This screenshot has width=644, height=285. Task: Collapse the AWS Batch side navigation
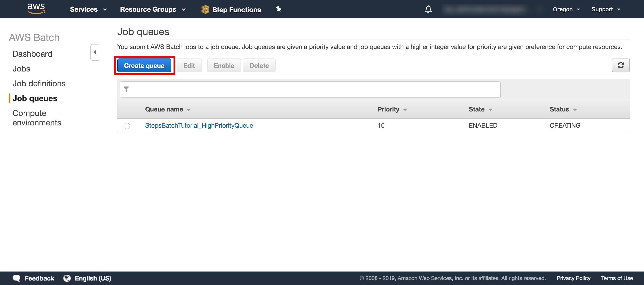(x=95, y=52)
